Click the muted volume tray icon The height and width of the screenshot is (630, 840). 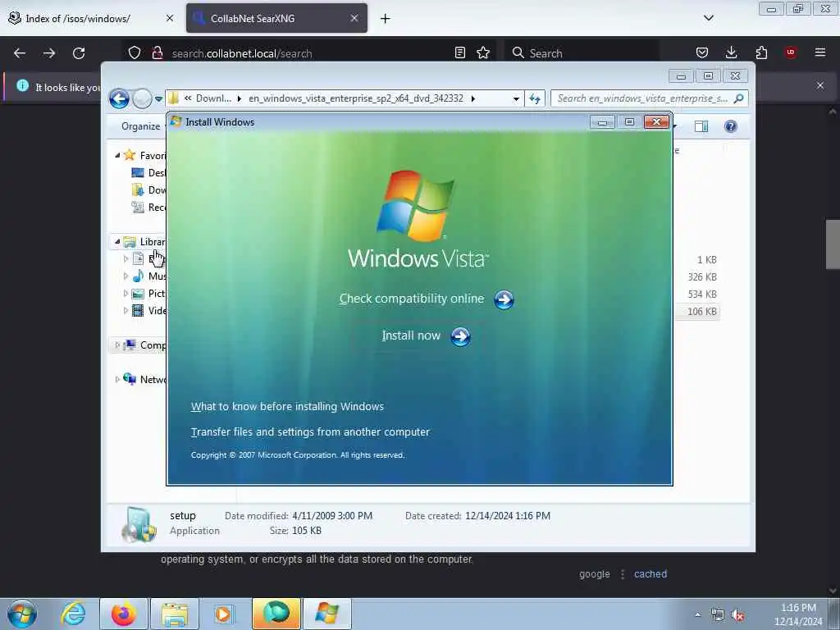point(738,615)
